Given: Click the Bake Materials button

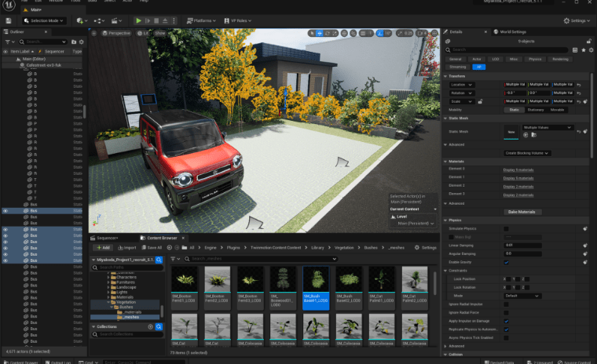Looking at the screenshot, I should point(522,212).
